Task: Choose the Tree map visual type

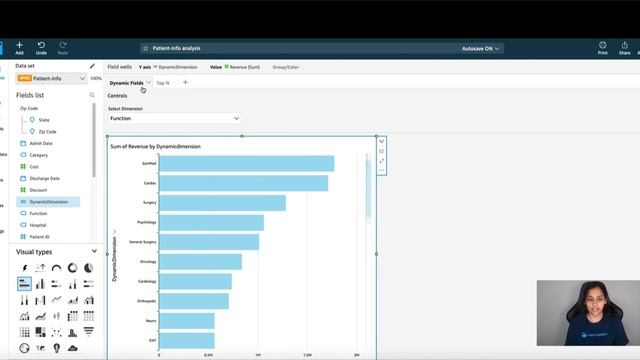Action: pyautogui.click(x=40, y=332)
